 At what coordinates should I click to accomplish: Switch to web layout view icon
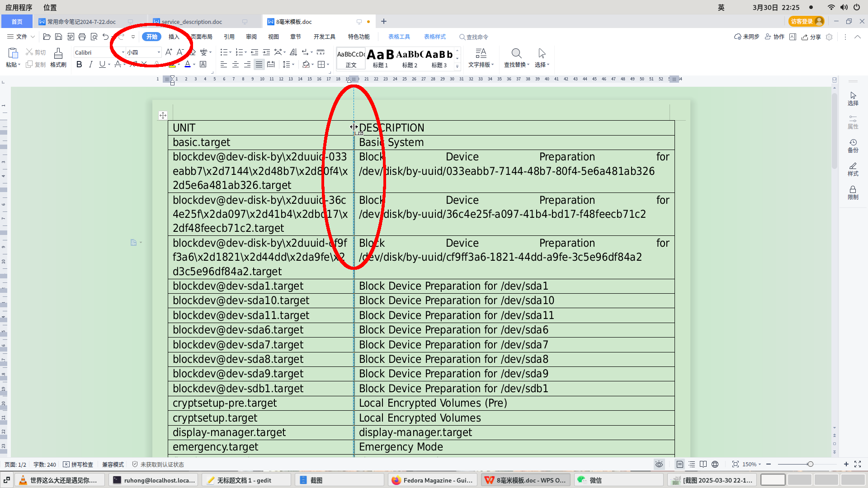click(x=715, y=464)
